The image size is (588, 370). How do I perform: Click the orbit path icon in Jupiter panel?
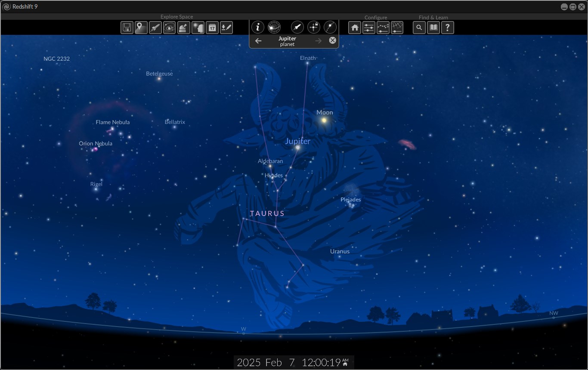330,27
